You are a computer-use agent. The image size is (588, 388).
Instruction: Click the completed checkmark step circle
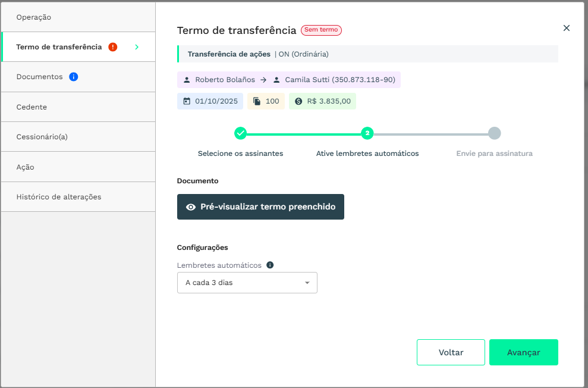(240, 133)
